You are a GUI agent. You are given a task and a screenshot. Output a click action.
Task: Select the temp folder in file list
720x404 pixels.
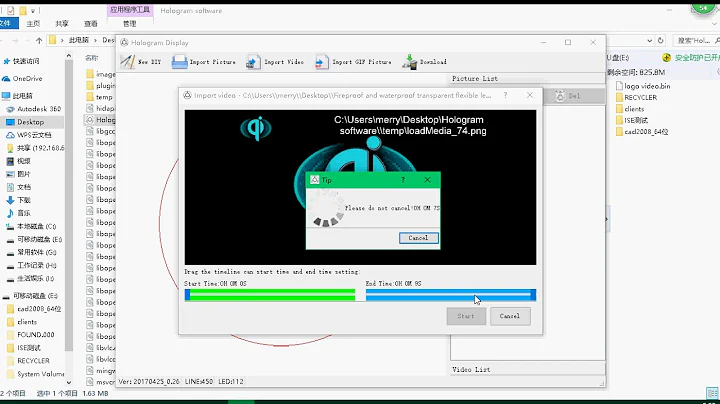104,97
